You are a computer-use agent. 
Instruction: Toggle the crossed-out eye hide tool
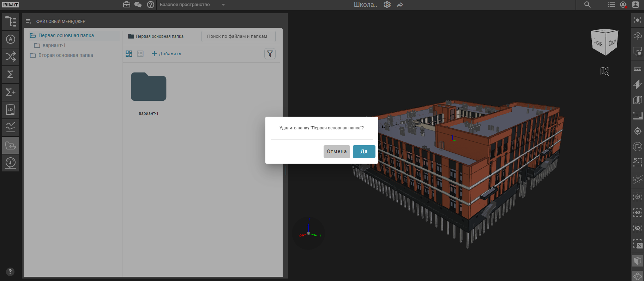[638, 228]
